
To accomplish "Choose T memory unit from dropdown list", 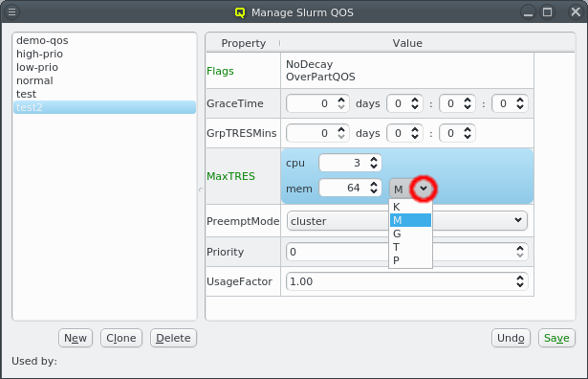I will click(410, 247).
